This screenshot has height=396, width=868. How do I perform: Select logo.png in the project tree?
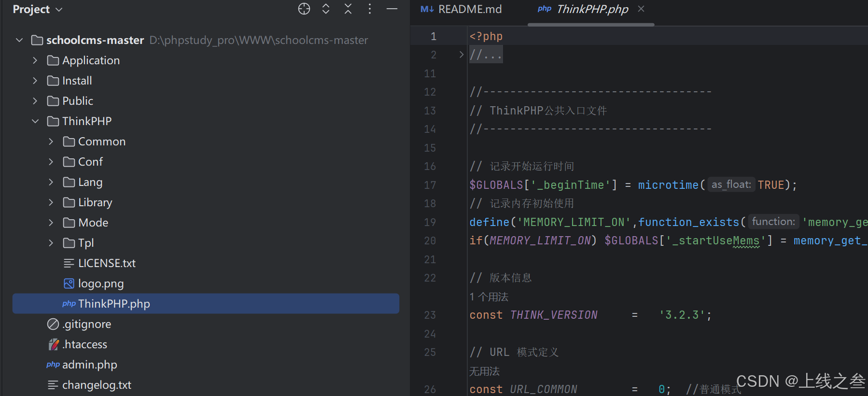(x=101, y=283)
